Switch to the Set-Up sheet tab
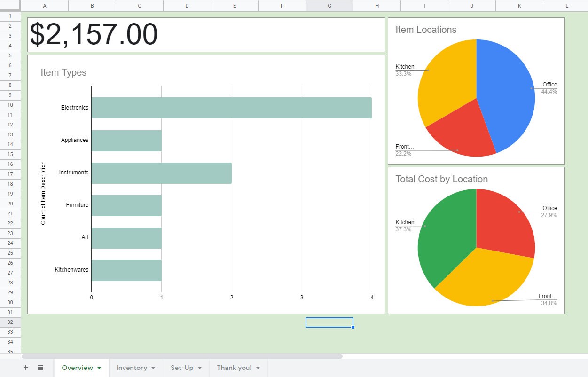588x377 pixels. pyautogui.click(x=183, y=368)
